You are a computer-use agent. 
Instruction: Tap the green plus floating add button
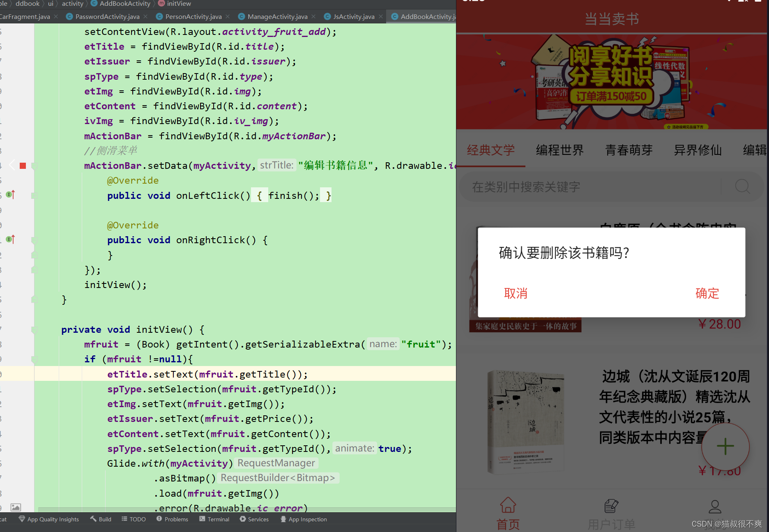click(x=725, y=446)
